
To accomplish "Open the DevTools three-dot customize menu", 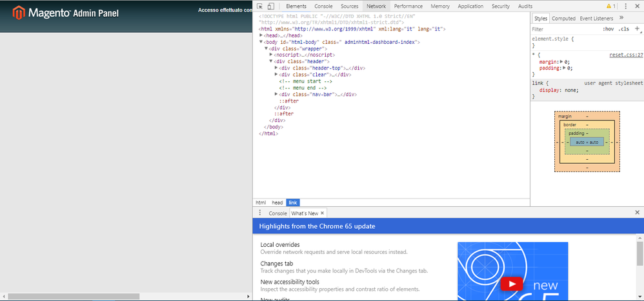I will tap(625, 6).
